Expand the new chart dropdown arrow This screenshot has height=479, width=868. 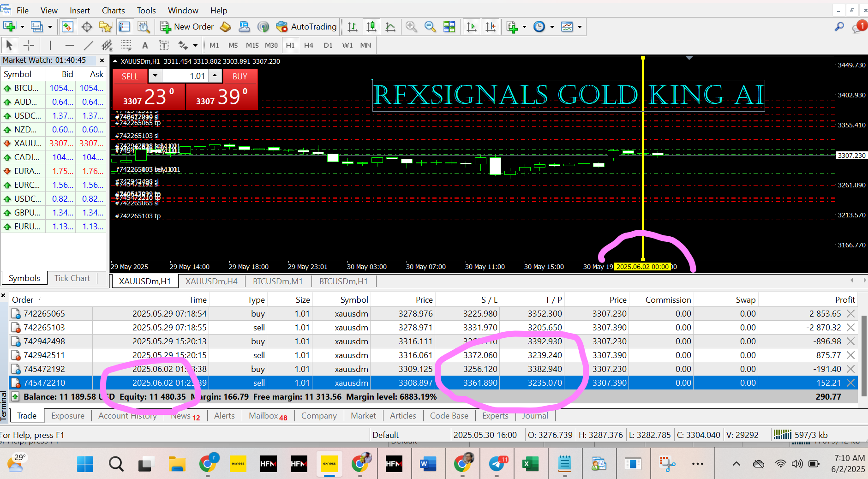click(22, 27)
